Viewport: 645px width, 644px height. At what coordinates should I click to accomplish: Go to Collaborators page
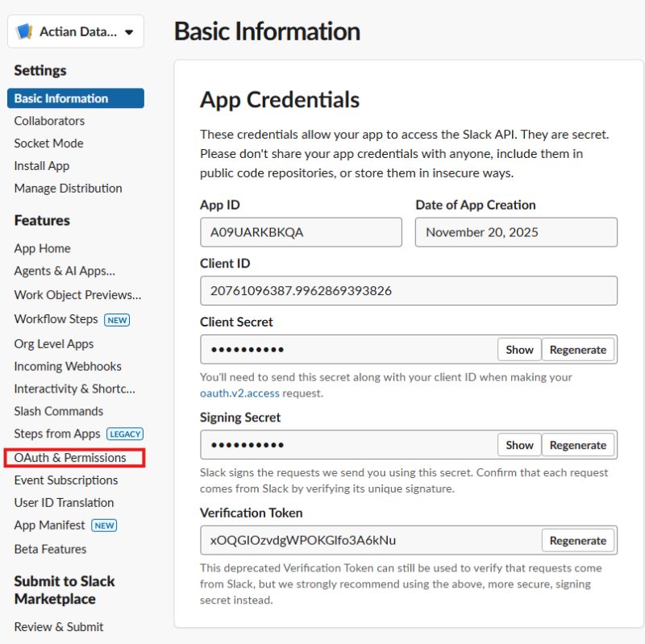pos(49,121)
